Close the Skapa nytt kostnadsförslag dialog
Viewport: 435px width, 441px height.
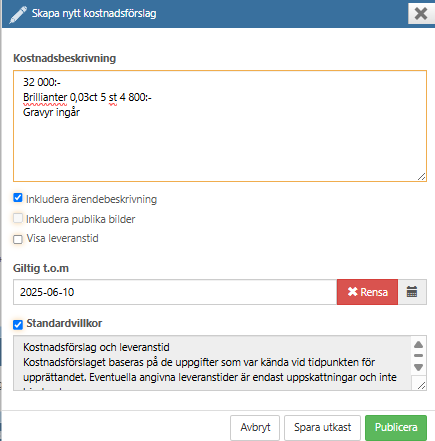(x=421, y=14)
